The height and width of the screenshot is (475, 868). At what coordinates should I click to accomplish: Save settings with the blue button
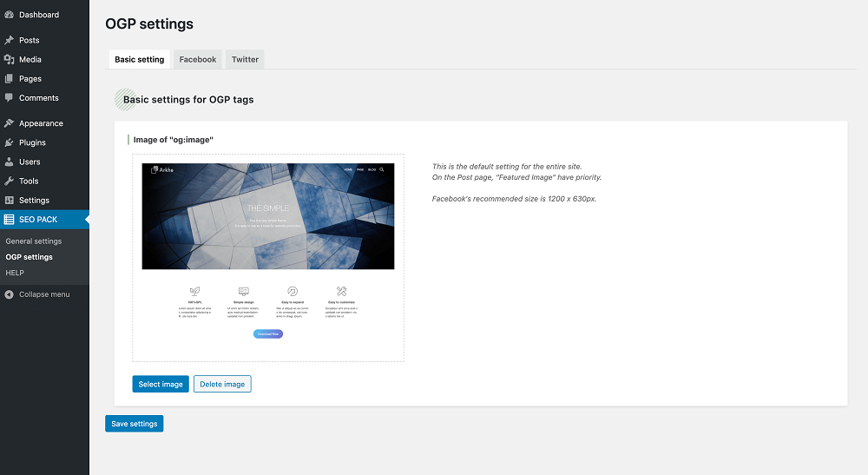(135, 424)
